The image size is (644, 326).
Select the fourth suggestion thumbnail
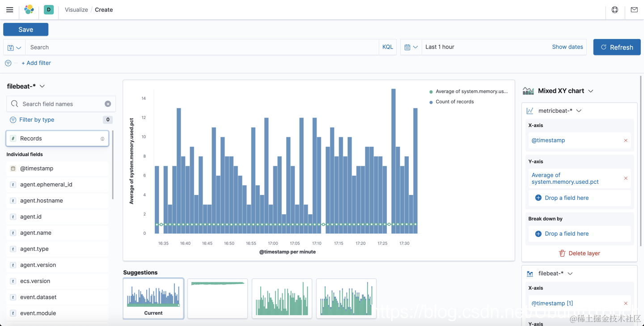346,298
